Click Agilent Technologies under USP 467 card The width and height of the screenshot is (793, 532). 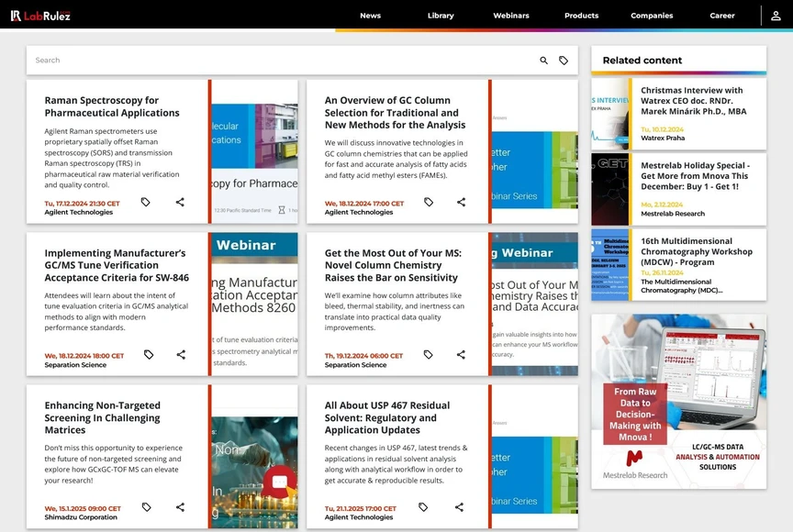click(x=359, y=517)
